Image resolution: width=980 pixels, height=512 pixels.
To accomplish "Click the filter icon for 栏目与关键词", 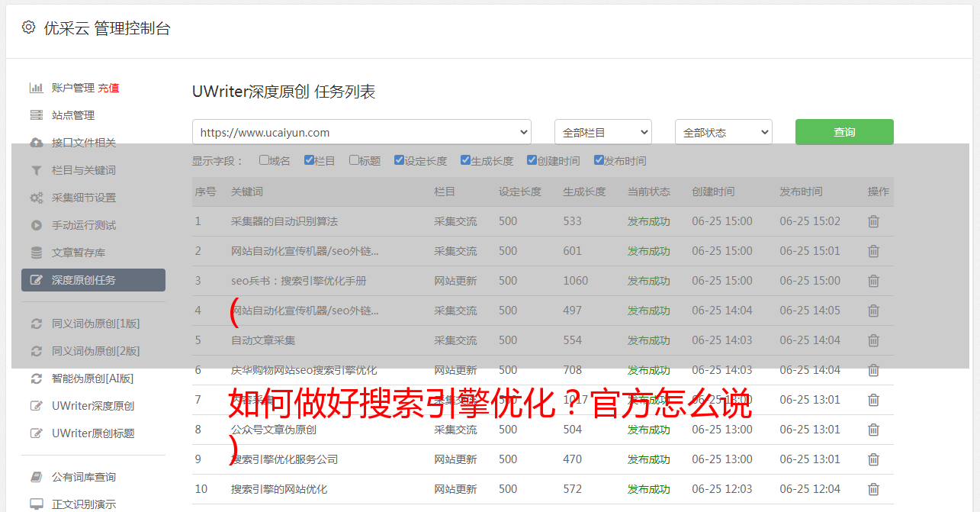I will coord(36,170).
